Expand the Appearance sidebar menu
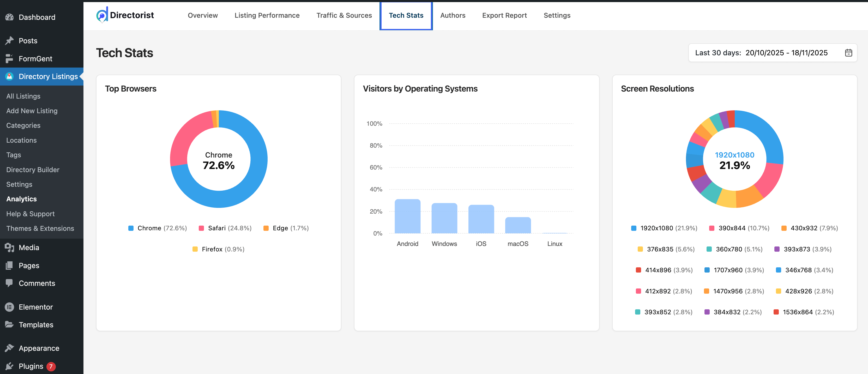Image resolution: width=868 pixels, height=374 pixels. [39, 348]
